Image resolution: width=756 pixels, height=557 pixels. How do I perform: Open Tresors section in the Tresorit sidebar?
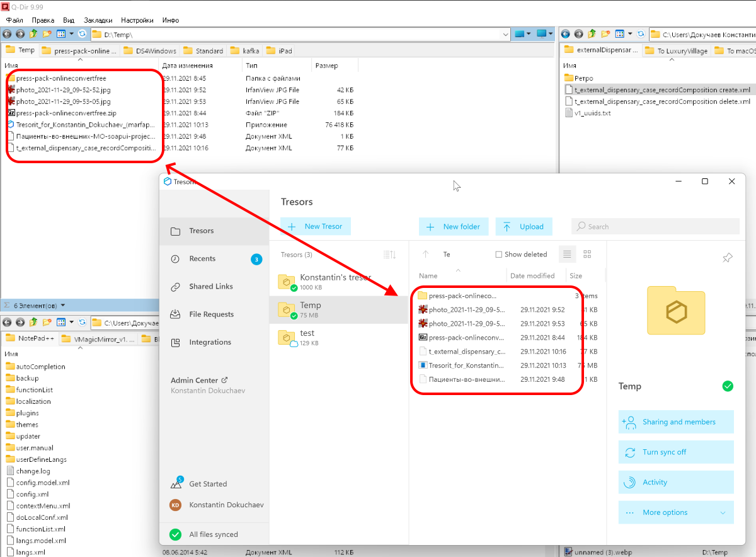tap(214, 231)
